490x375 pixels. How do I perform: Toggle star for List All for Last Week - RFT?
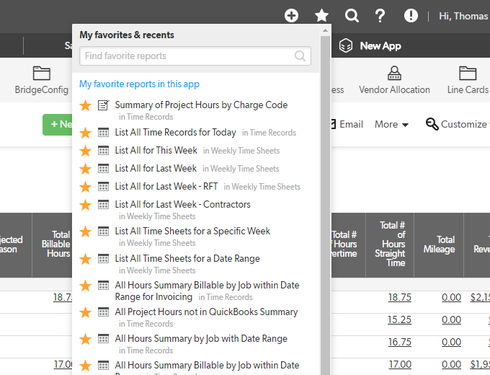point(85,187)
